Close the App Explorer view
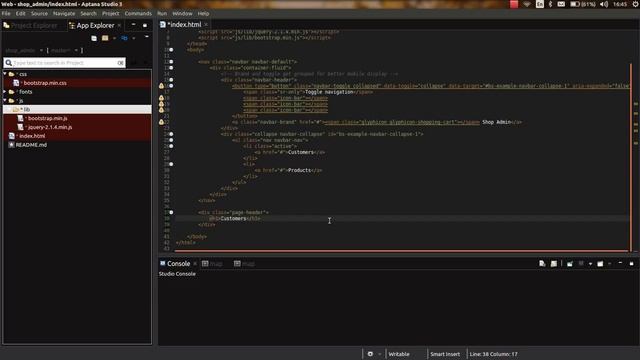This screenshot has width=640, height=360. (119, 25)
